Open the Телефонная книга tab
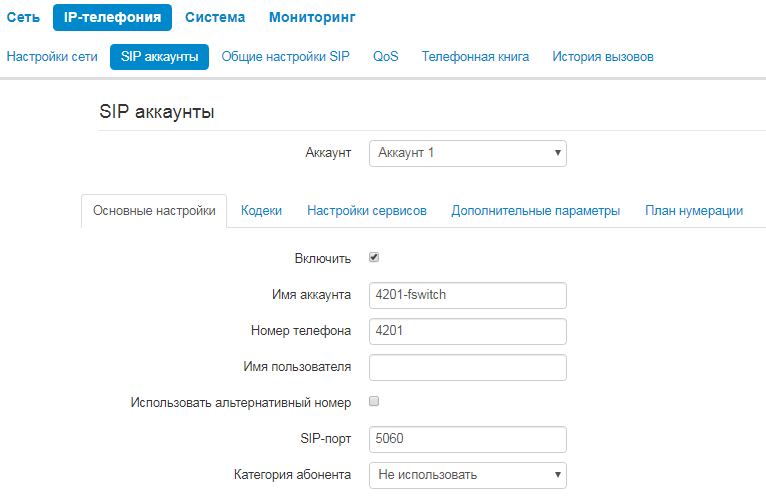The height and width of the screenshot is (502, 766). [x=475, y=57]
